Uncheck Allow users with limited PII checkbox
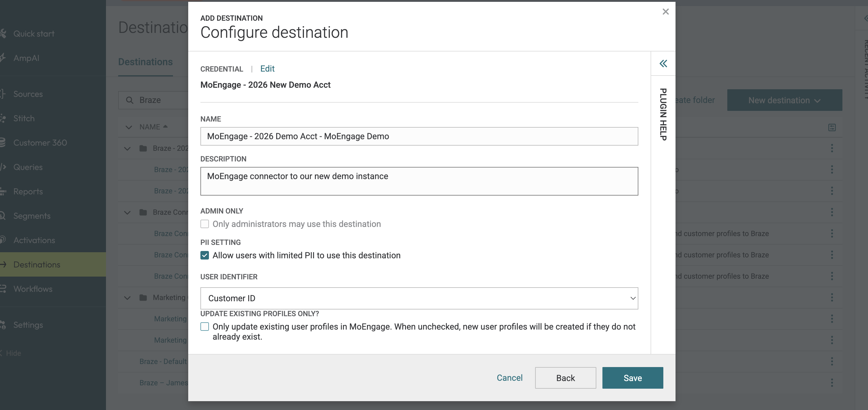 (x=205, y=255)
